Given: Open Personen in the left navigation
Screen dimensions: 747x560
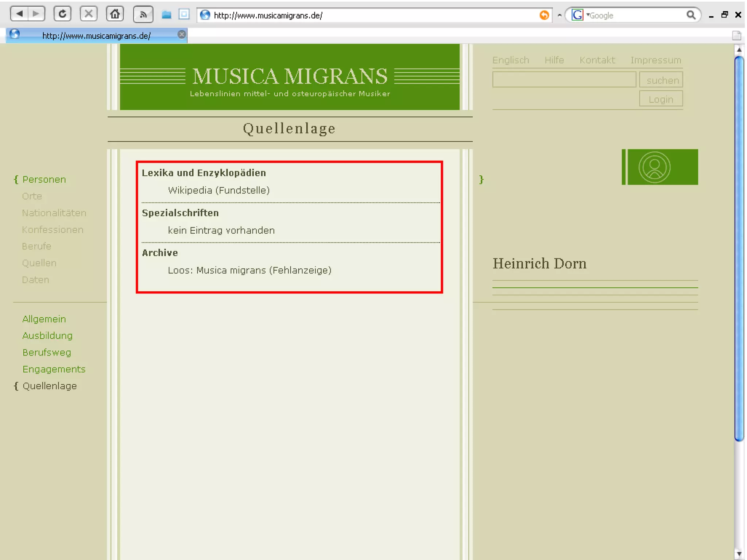Looking at the screenshot, I should [x=44, y=179].
